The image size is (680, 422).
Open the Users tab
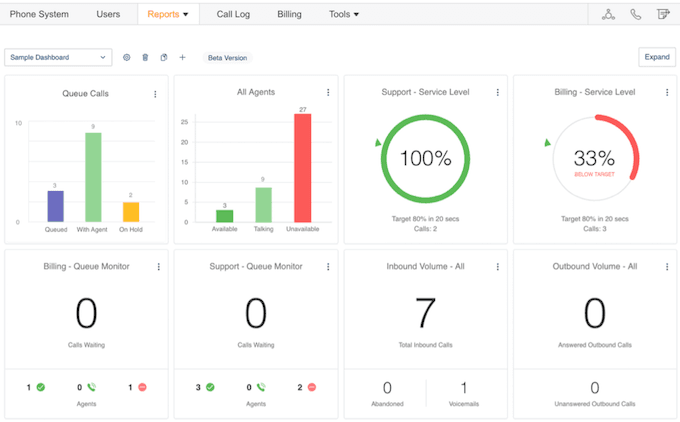click(x=108, y=14)
